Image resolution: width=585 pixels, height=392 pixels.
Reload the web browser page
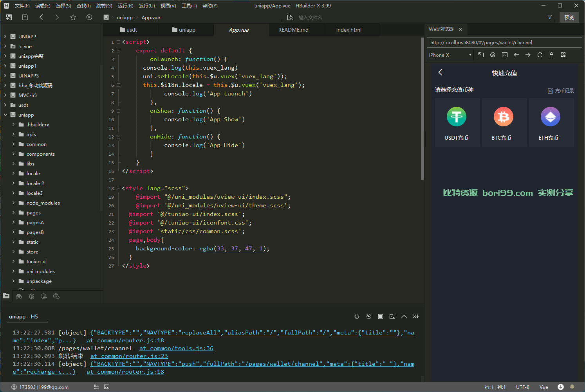(x=540, y=55)
